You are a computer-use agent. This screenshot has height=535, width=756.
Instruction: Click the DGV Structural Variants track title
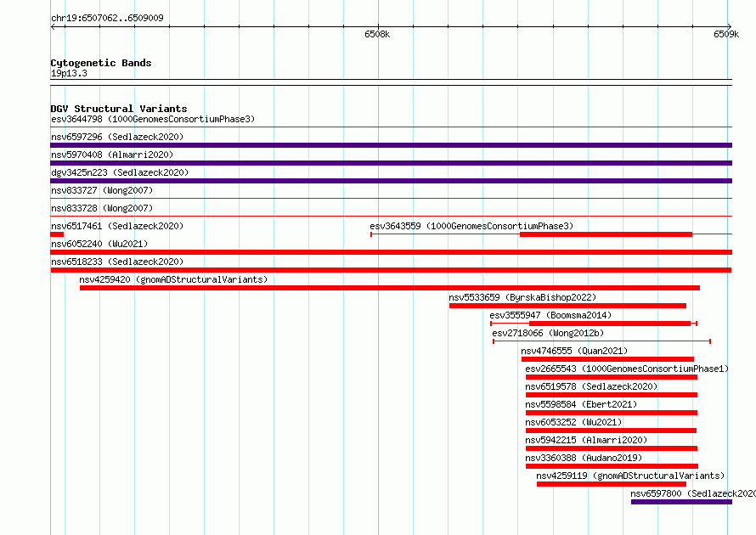pos(119,109)
